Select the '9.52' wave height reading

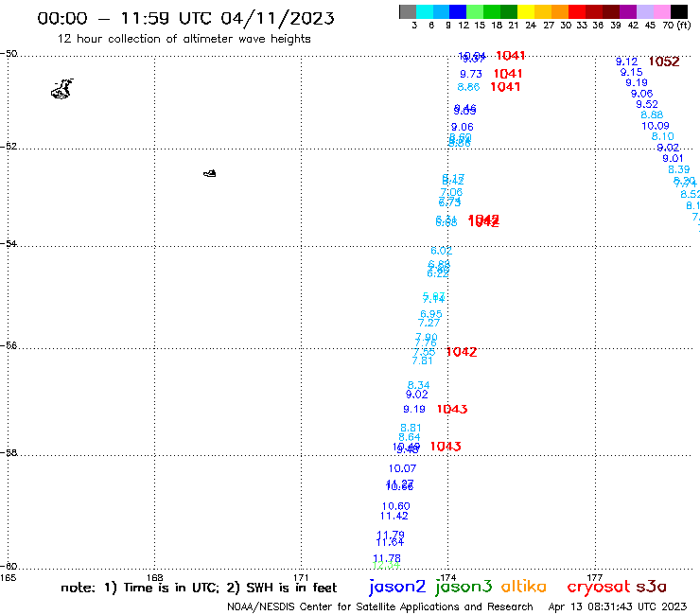[x=647, y=104]
